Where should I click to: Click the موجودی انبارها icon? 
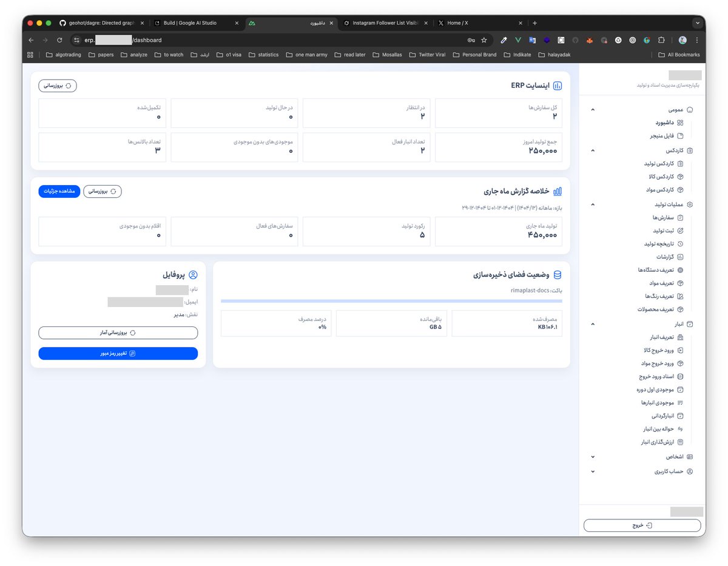(x=680, y=403)
